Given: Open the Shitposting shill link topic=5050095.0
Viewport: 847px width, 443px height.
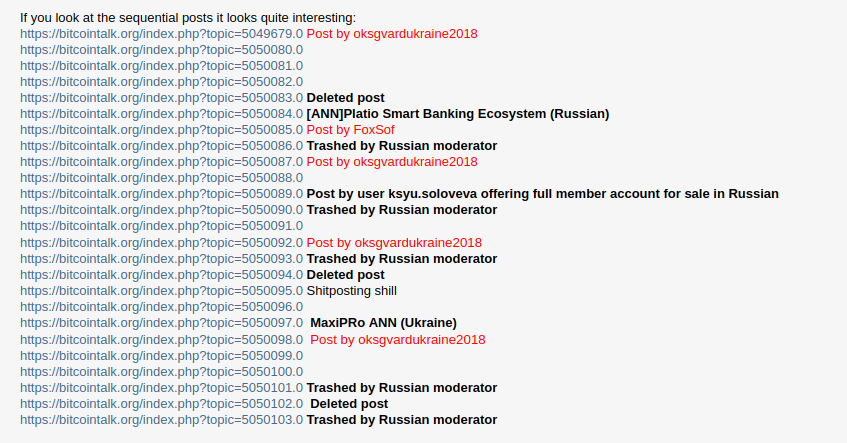Looking at the screenshot, I should coord(162,291).
